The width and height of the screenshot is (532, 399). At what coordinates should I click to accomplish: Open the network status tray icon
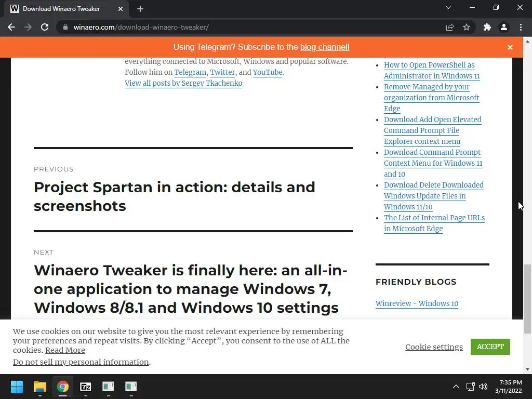470,387
